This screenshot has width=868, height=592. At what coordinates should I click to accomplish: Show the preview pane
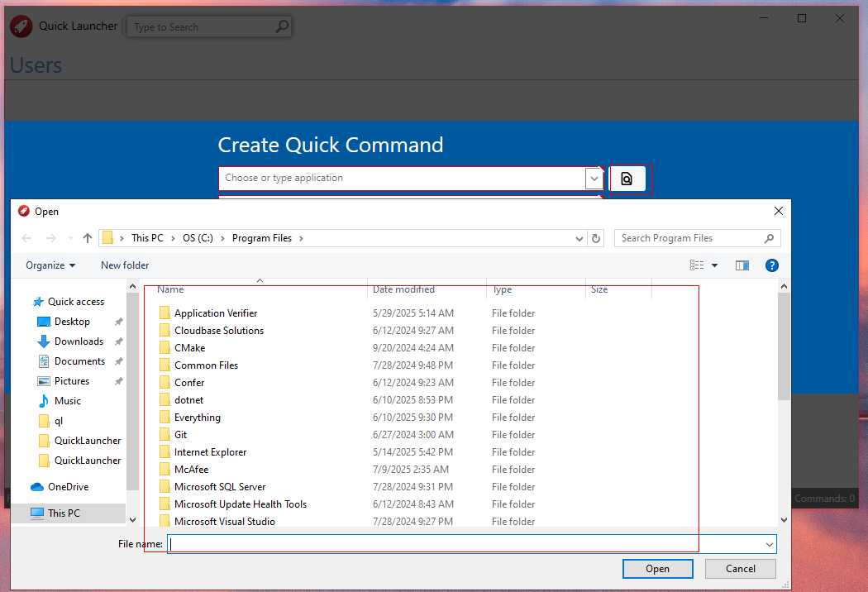pos(742,265)
